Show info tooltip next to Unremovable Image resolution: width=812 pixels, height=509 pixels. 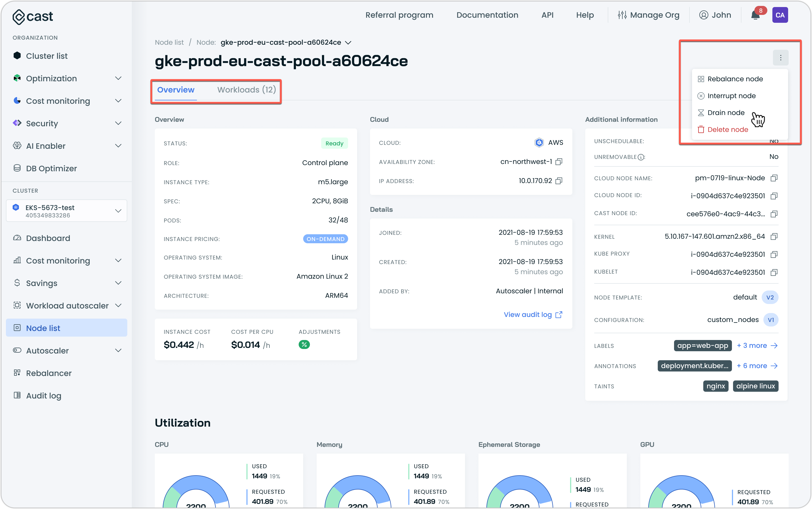[x=641, y=157]
